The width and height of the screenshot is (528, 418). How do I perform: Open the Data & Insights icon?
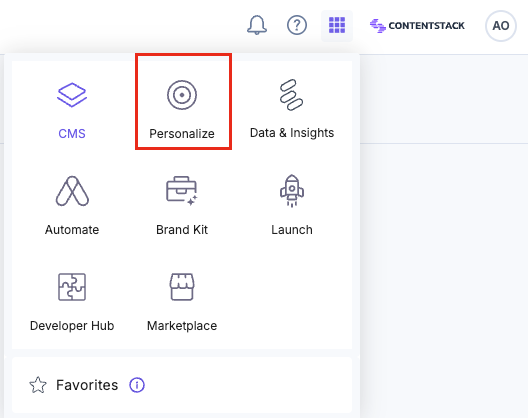(x=292, y=95)
